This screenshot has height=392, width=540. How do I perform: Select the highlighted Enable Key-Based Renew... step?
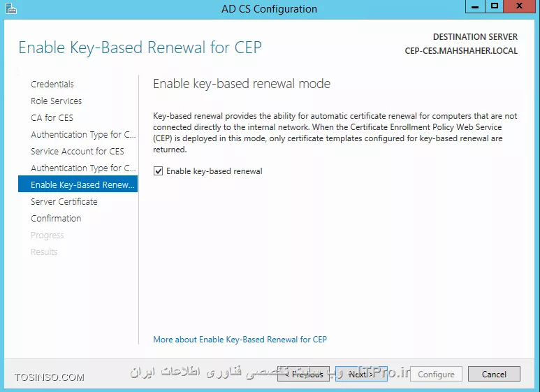coord(78,184)
